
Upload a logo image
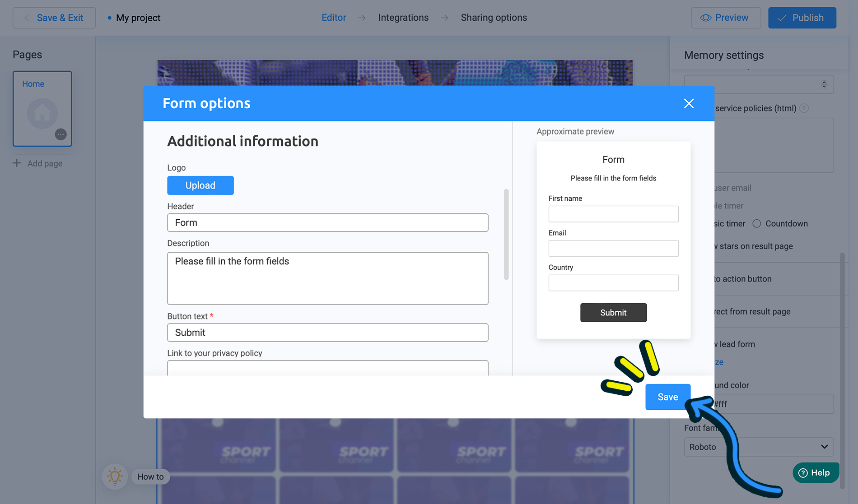pyautogui.click(x=201, y=185)
